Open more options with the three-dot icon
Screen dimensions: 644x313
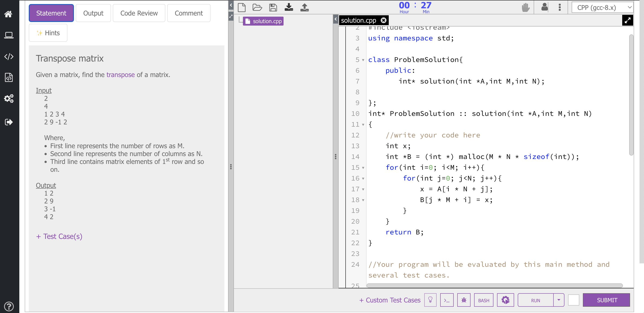(x=560, y=7)
